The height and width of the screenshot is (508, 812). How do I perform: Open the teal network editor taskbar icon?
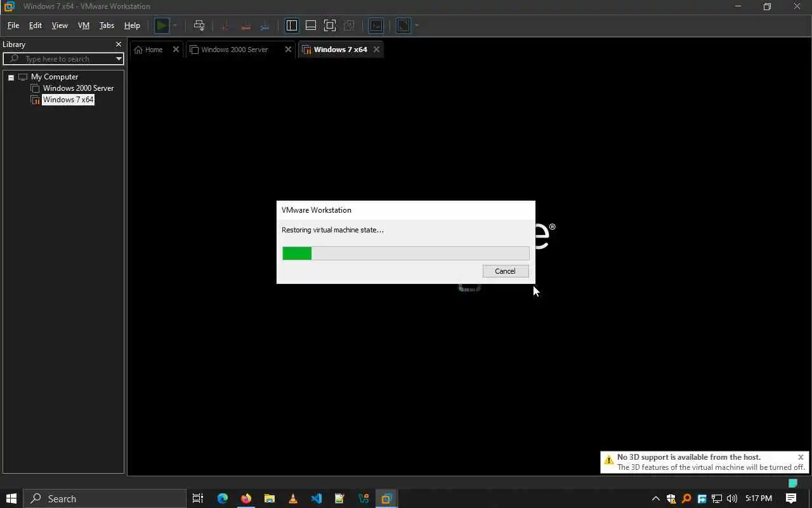pyautogui.click(x=363, y=498)
